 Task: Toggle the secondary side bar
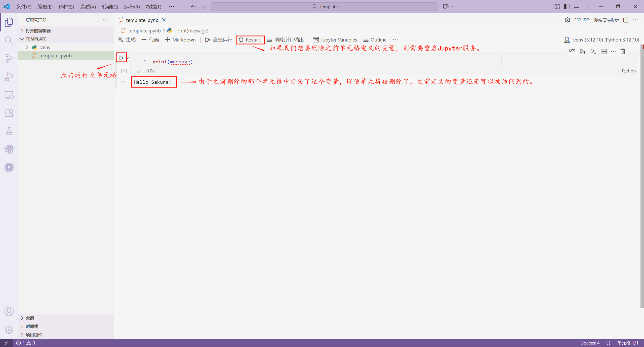(586, 7)
